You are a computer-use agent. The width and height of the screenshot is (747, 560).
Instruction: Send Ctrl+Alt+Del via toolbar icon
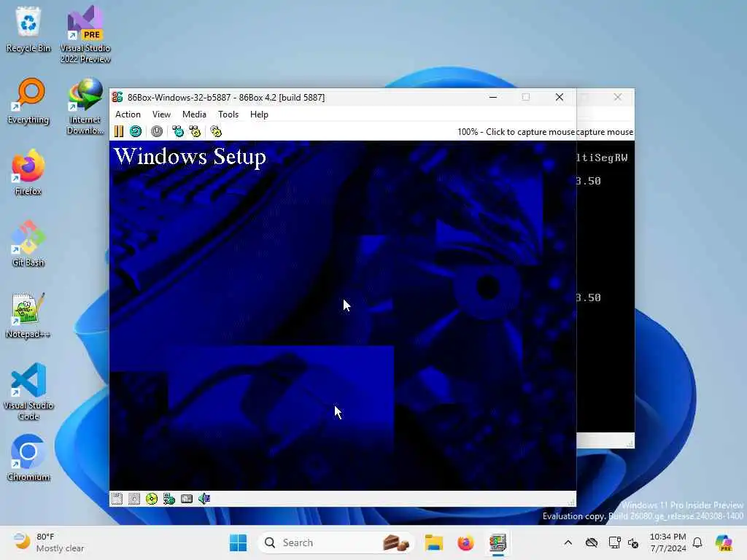(x=178, y=131)
